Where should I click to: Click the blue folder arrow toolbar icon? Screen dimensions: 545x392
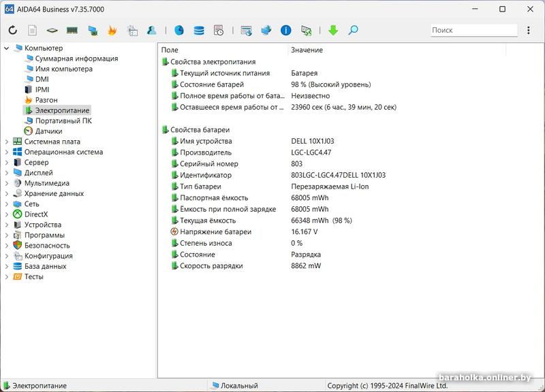pos(266,30)
